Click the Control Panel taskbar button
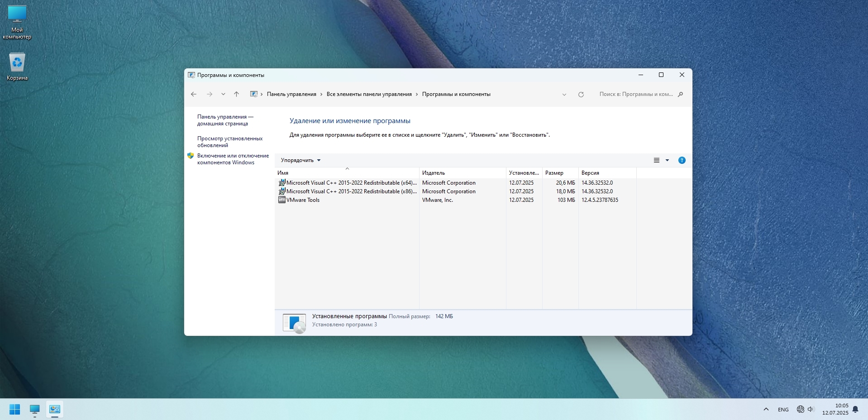 click(55, 409)
